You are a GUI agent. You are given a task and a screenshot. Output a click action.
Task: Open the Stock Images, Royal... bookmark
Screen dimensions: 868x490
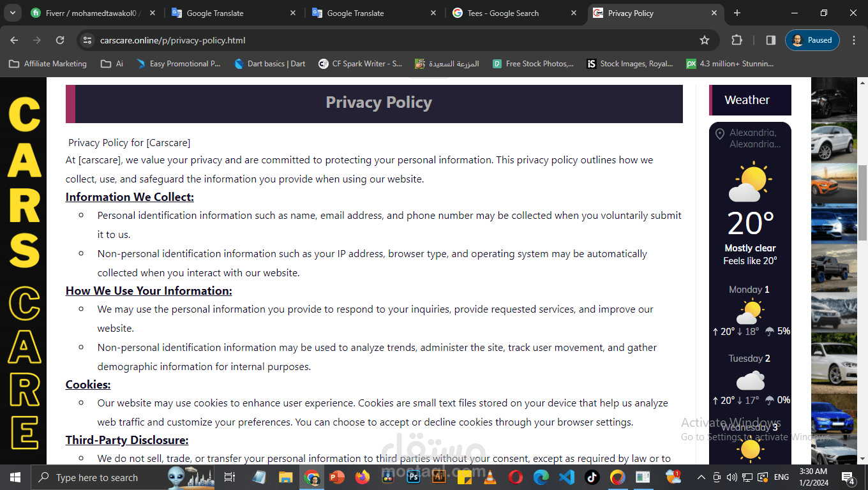pyautogui.click(x=630, y=64)
